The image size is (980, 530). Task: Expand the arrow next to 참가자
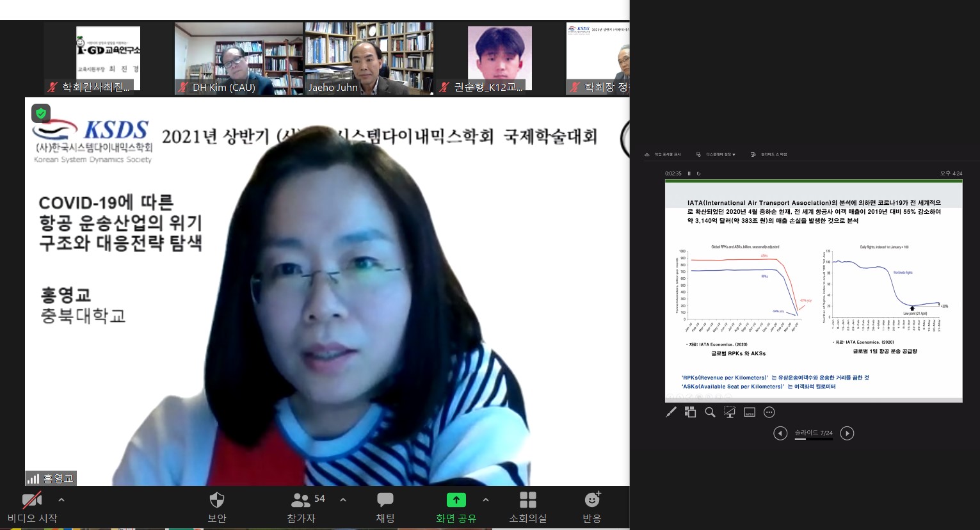point(343,499)
